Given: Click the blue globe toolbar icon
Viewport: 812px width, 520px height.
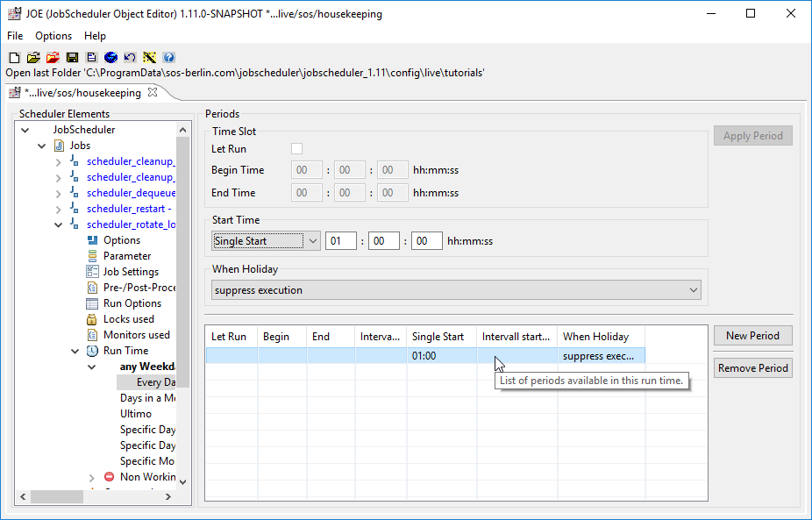Looking at the screenshot, I should pyautogui.click(x=110, y=57).
